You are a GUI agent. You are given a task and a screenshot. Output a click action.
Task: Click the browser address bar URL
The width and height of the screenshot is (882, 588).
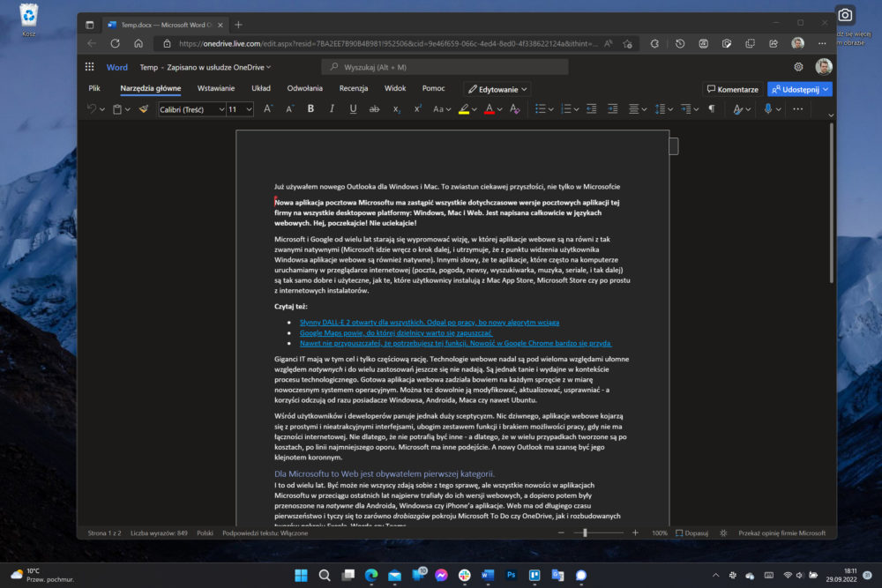click(x=388, y=43)
